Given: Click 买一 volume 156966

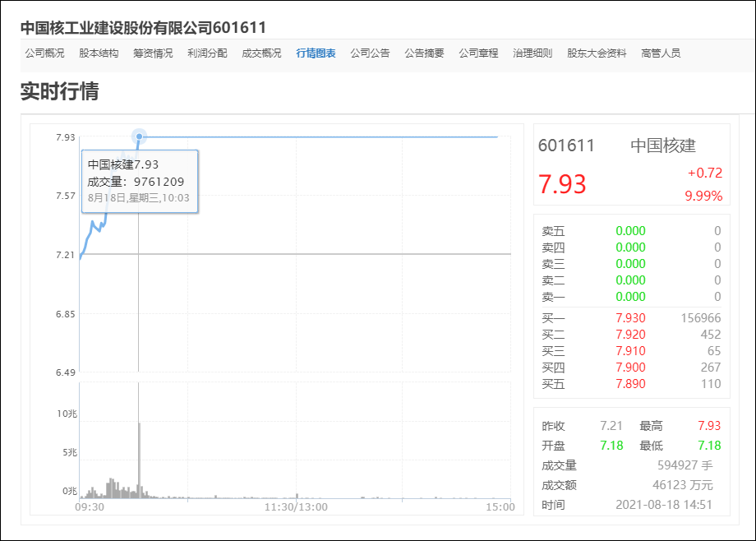Looking at the screenshot, I should pyautogui.click(x=701, y=318).
